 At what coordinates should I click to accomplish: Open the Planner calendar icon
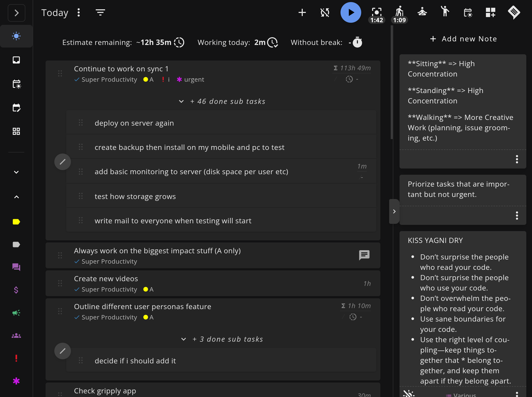(16, 108)
